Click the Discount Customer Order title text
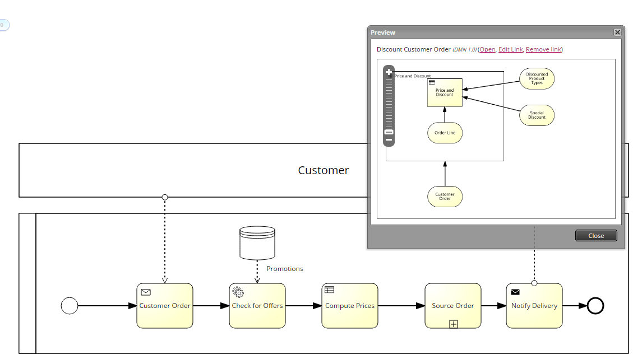The width and height of the screenshot is (642, 364). tap(414, 49)
